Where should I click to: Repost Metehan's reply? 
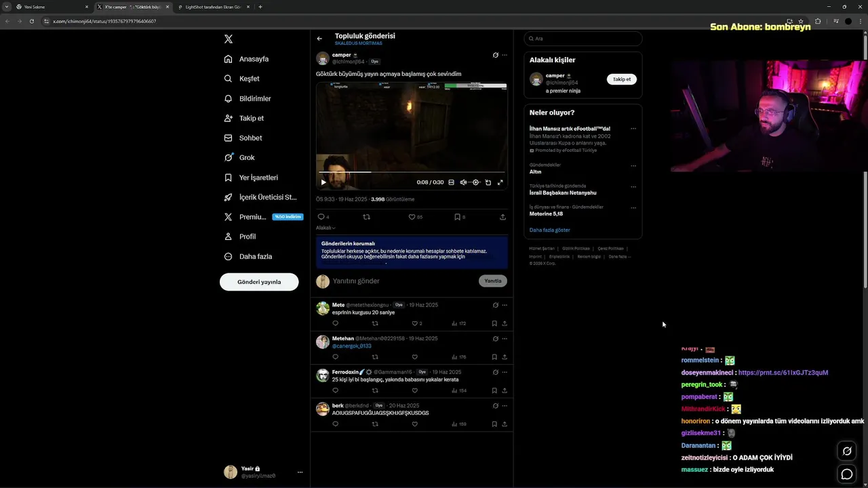pyautogui.click(x=375, y=357)
